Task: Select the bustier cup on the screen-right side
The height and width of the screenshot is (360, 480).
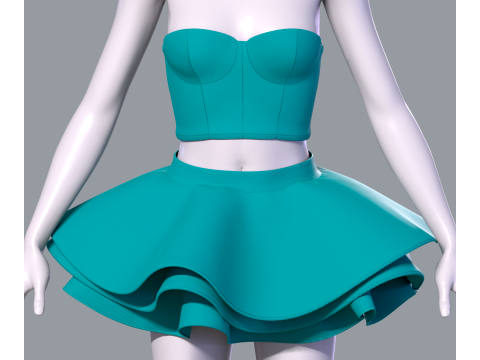Action: point(283,58)
